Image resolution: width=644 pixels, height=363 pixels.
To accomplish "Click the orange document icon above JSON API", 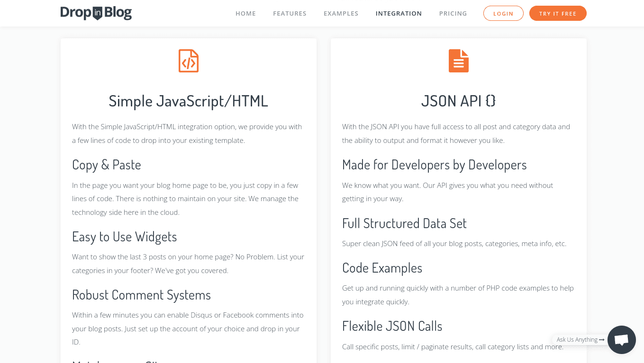I will 459,61.
